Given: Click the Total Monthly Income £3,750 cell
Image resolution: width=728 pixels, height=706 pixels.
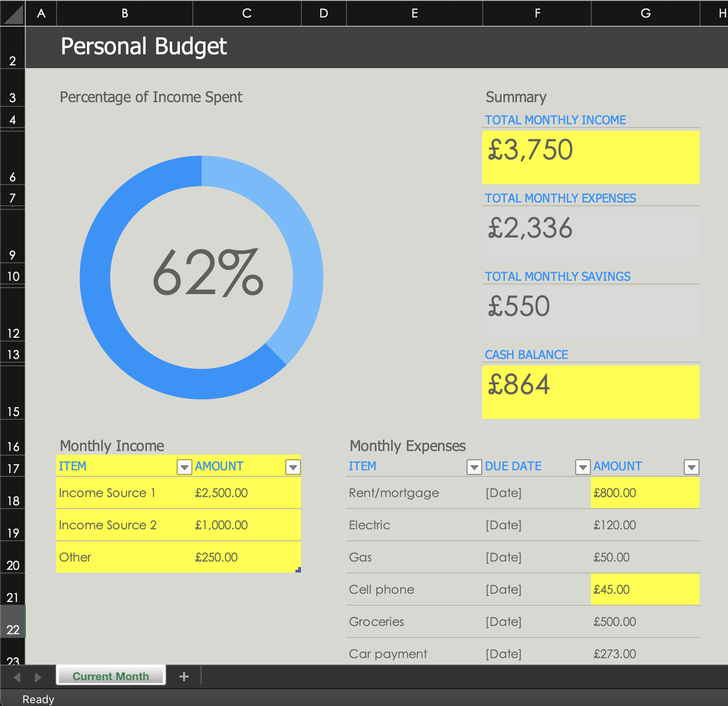Looking at the screenshot, I should (590, 157).
